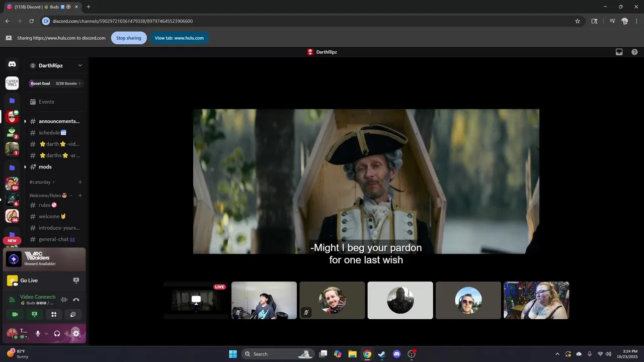Click the live Hulu stream video

pyautogui.click(x=366, y=182)
